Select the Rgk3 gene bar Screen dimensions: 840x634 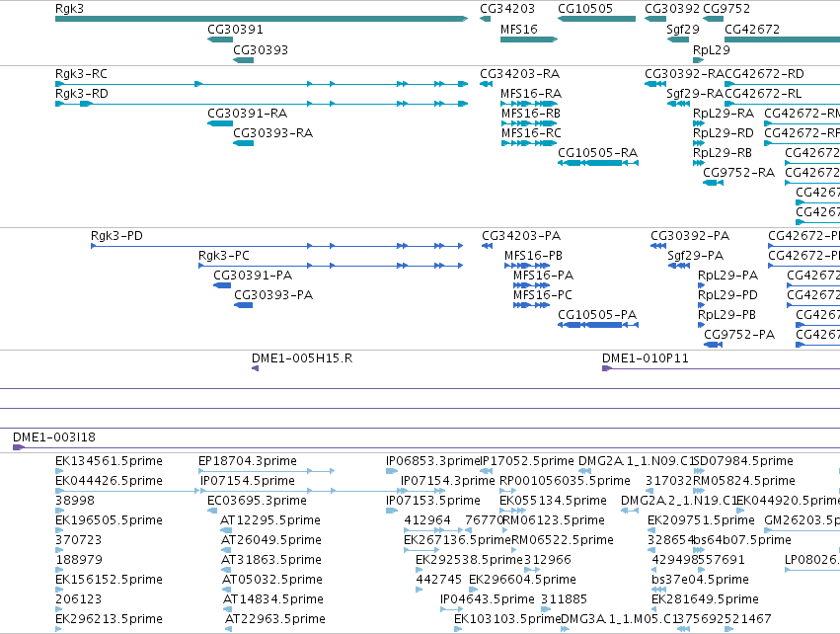[262, 19]
